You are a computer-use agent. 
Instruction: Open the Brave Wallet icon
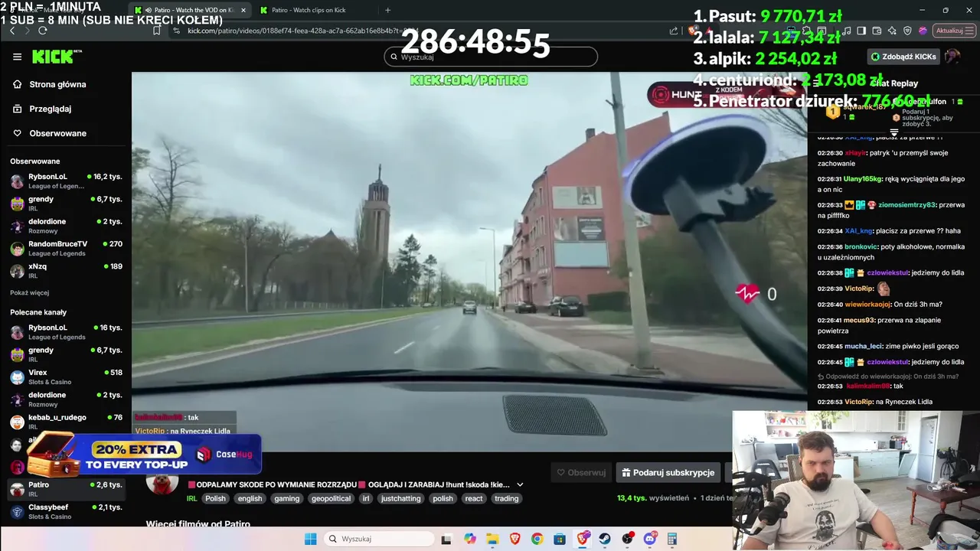pyautogui.click(x=877, y=31)
